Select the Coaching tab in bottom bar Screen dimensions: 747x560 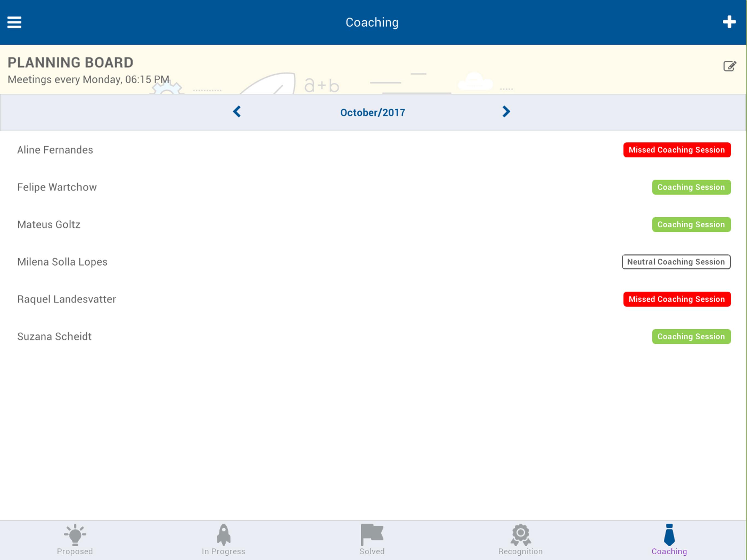click(669, 540)
